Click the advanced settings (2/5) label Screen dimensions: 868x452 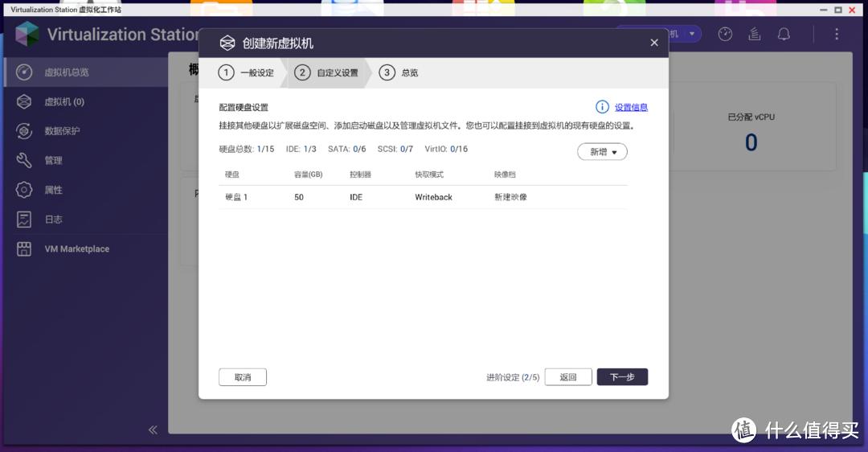pyautogui.click(x=513, y=377)
